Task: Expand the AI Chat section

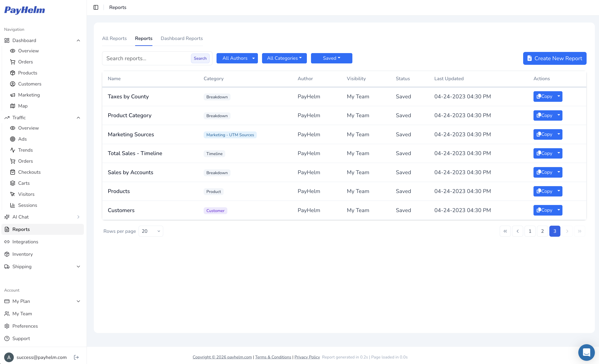Action: coord(78,217)
